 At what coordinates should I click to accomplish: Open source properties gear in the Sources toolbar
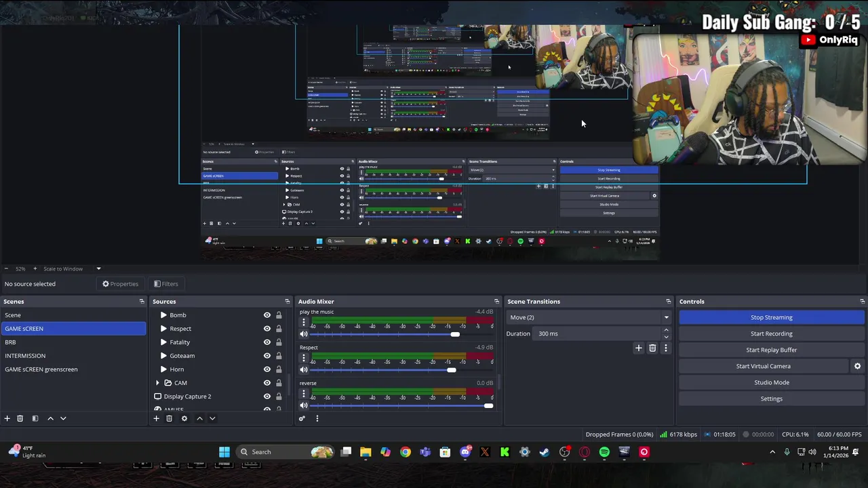(184, 418)
